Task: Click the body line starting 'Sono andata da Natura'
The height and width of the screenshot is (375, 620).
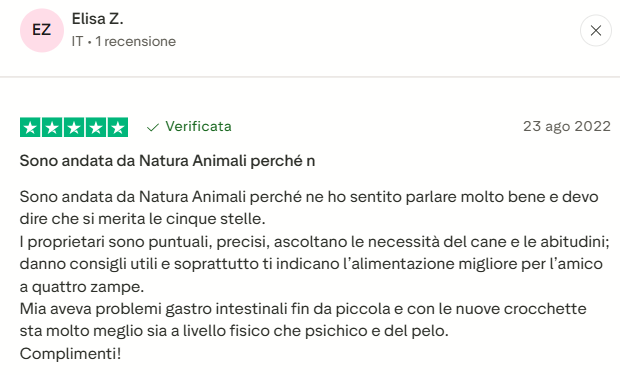Action: (309, 197)
